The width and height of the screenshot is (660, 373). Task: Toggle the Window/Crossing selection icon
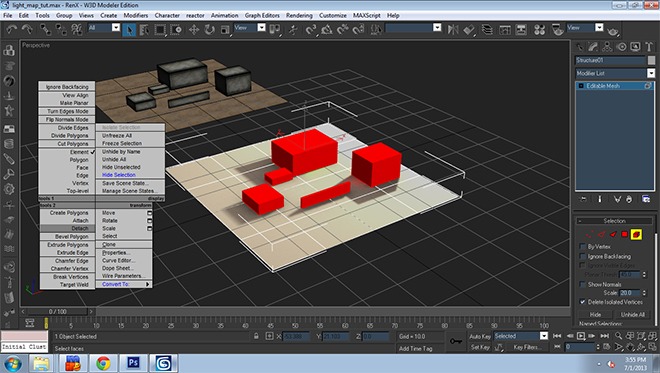(x=176, y=29)
